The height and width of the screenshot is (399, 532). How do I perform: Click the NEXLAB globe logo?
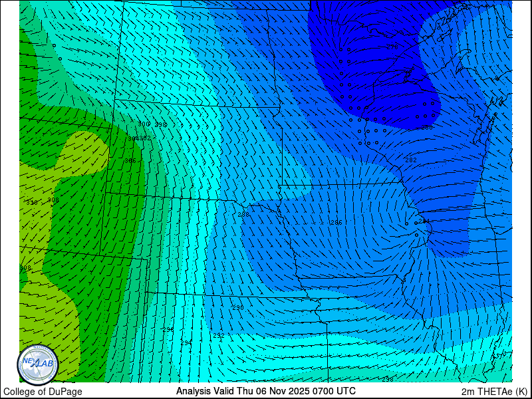[38, 364]
